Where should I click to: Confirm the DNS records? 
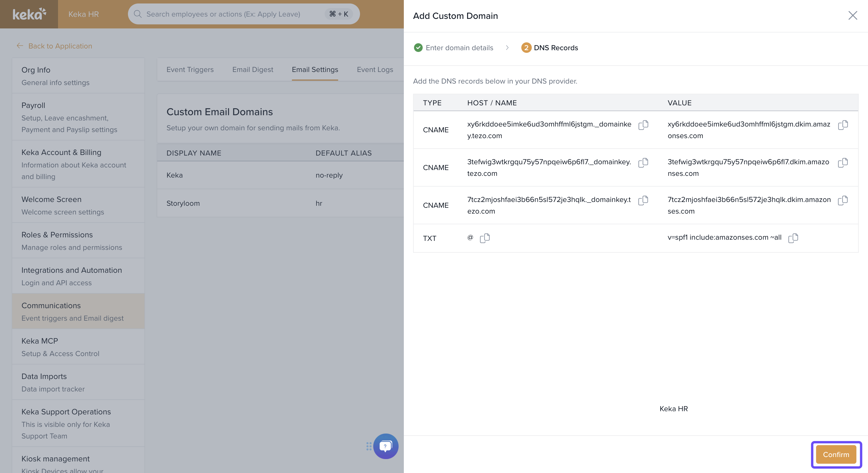(x=836, y=454)
